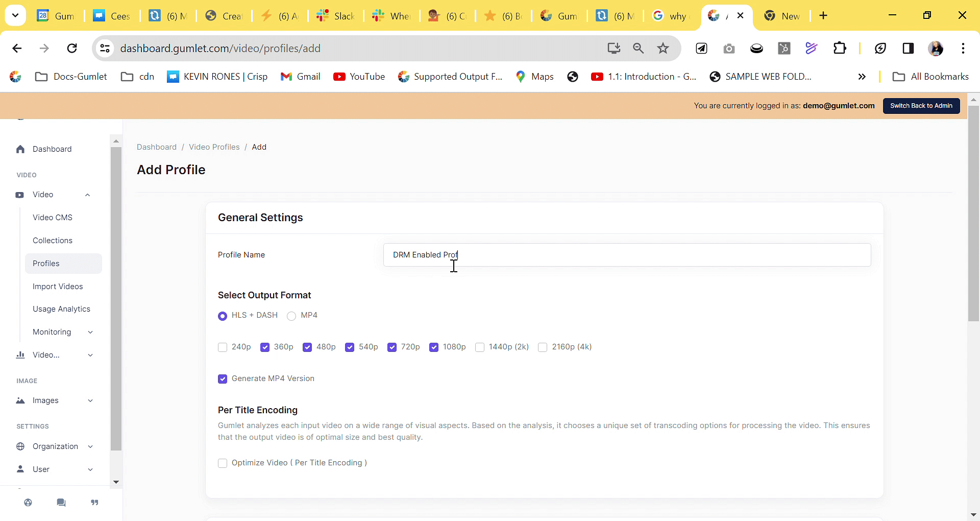Image resolution: width=980 pixels, height=521 pixels.
Task: Expand the Video... analytics section chevron
Action: [x=90, y=355]
